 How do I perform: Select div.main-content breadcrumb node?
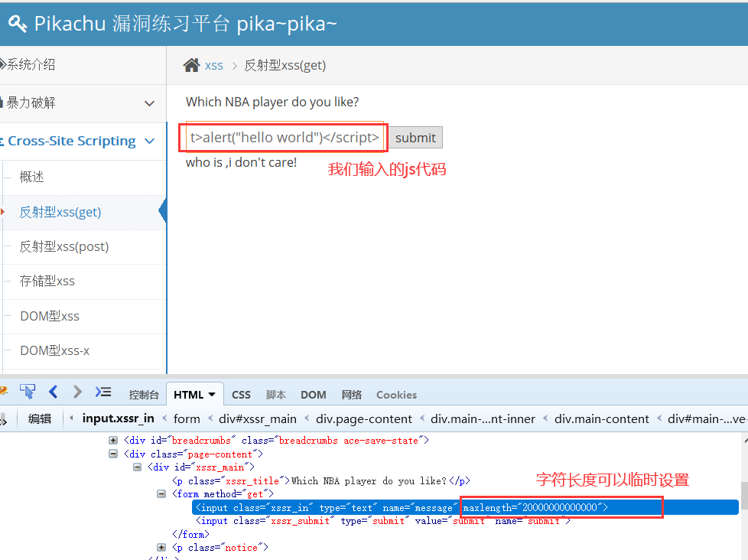click(x=602, y=418)
